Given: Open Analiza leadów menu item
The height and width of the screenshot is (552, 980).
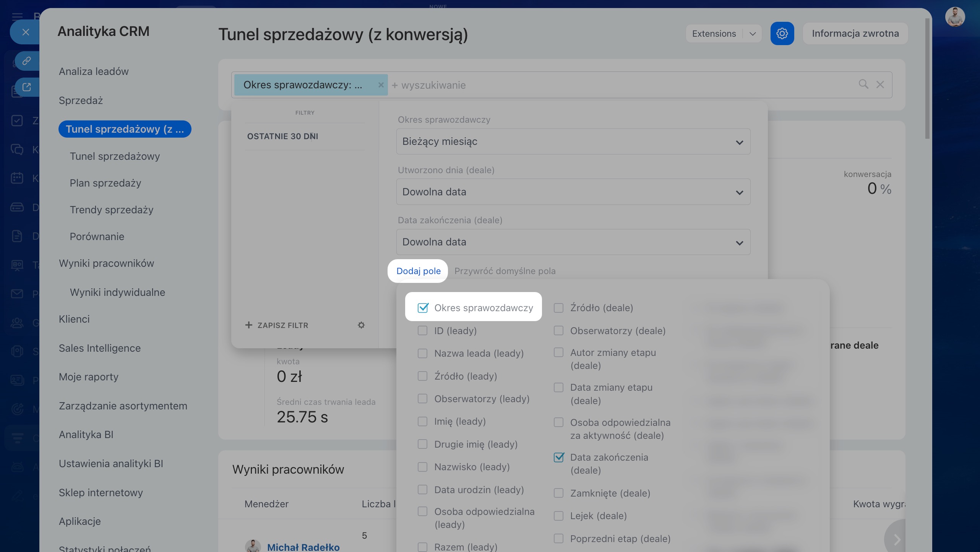Looking at the screenshot, I should 94,71.
